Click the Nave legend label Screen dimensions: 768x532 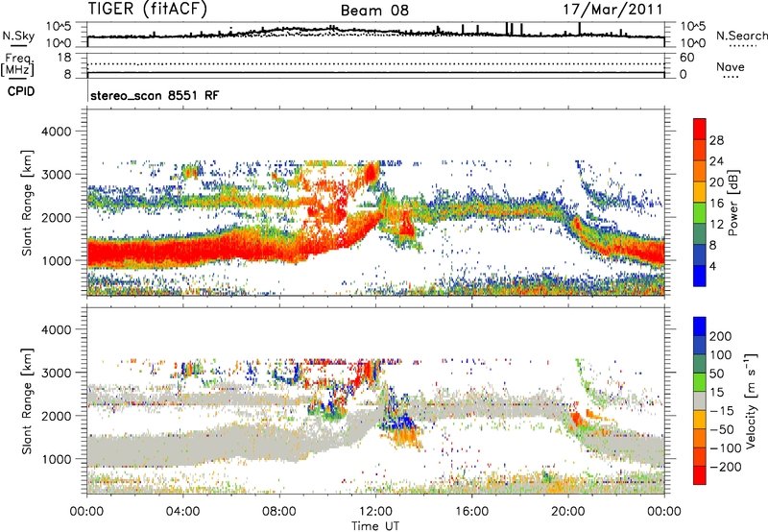point(731,66)
